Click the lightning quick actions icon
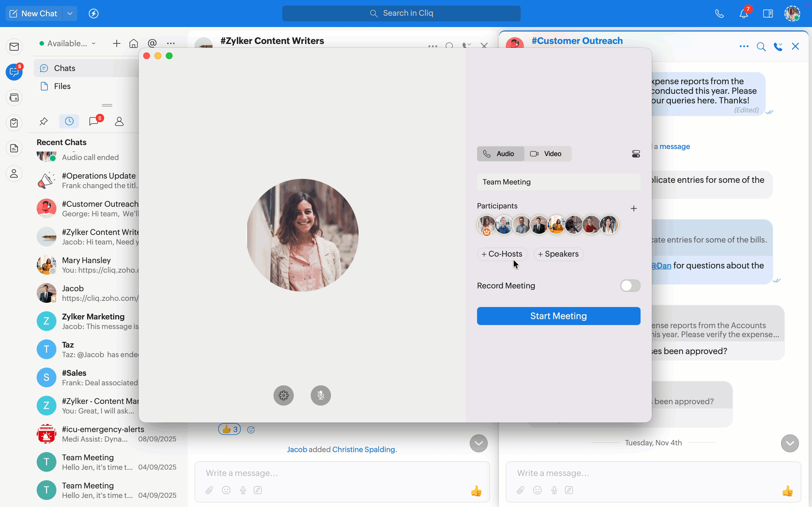 [x=93, y=14]
